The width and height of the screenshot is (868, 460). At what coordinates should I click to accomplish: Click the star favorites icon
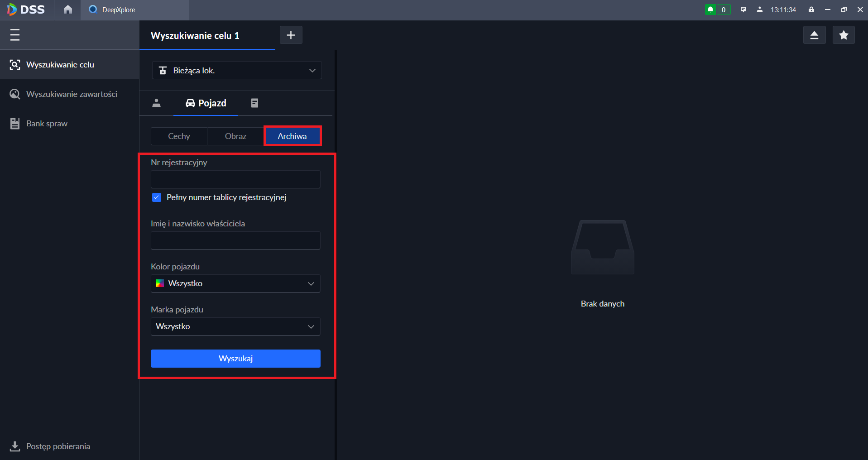click(843, 35)
